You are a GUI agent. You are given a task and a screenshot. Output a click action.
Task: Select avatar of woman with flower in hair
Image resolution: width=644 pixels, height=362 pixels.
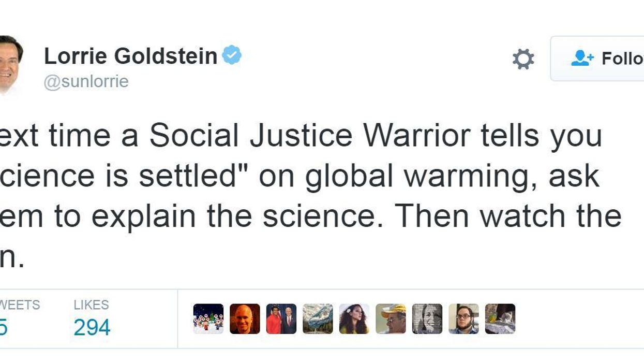354,318
